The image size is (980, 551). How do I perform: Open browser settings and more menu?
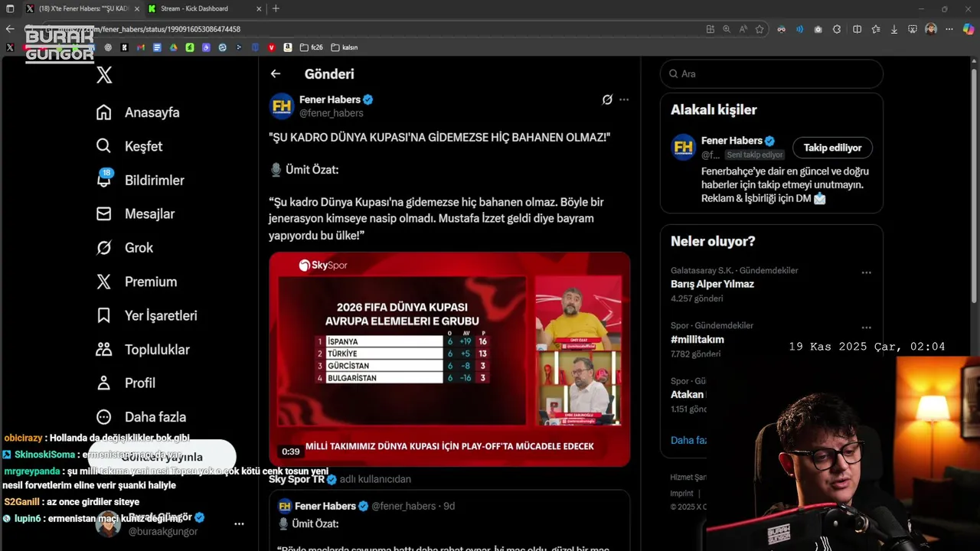tap(949, 29)
